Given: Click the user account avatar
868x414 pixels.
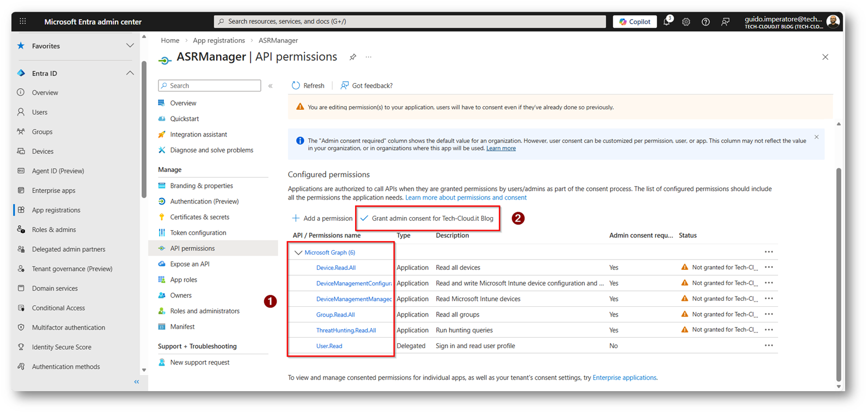Looking at the screenshot, I should click(x=833, y=22).
